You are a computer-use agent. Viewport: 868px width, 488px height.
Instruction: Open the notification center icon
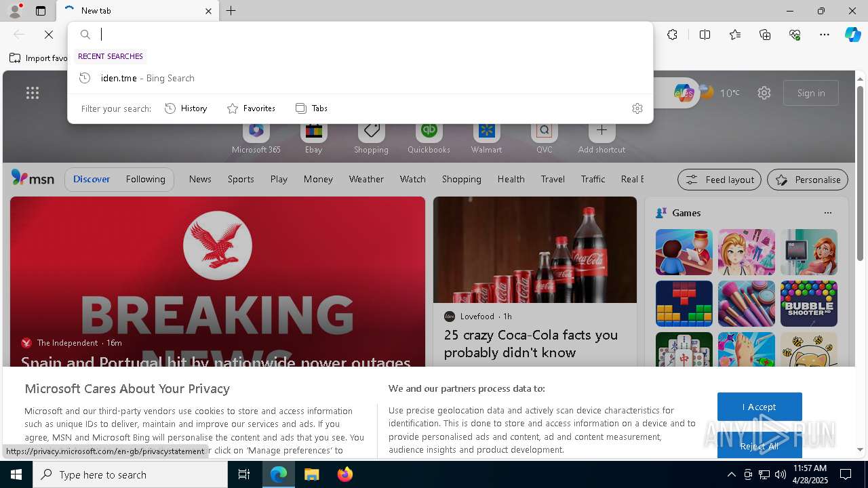pyautogui.click(x=846, y=474)
